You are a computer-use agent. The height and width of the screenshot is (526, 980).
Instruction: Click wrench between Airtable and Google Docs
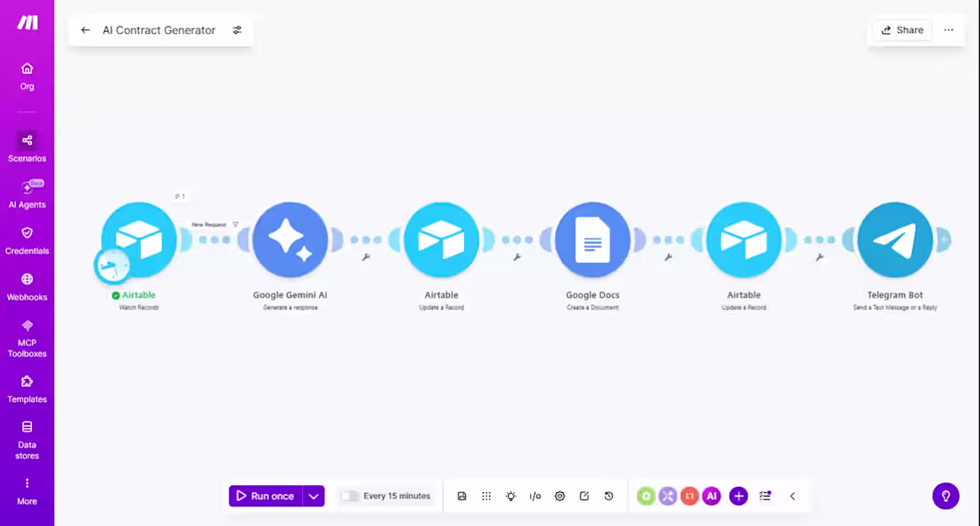pyautogui.click(x=517, y=257)
